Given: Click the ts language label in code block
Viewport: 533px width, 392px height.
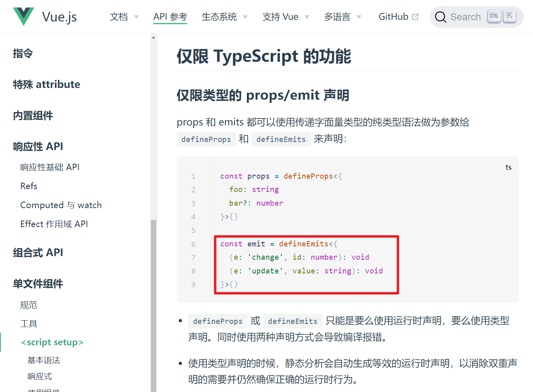Looking at the screenshot, I should [508, 167].
